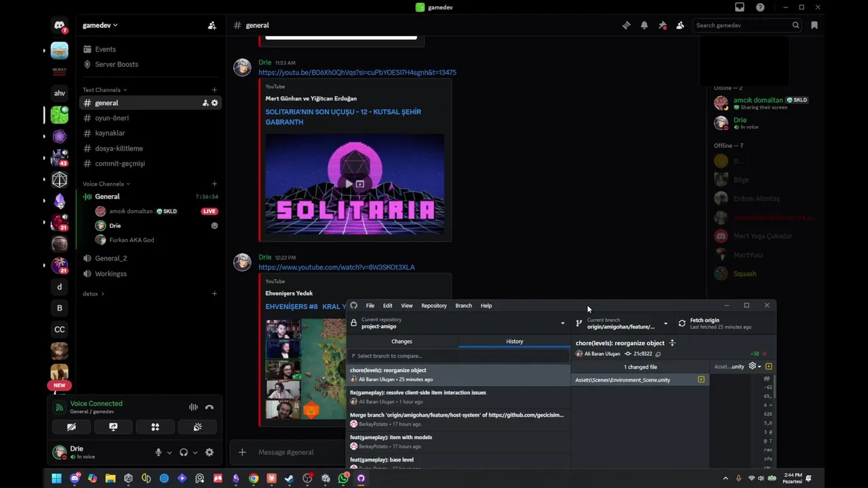
Task: Open Repository menu in GitHub Desktop
Action: pyautogui.click(x=434, y=306)
